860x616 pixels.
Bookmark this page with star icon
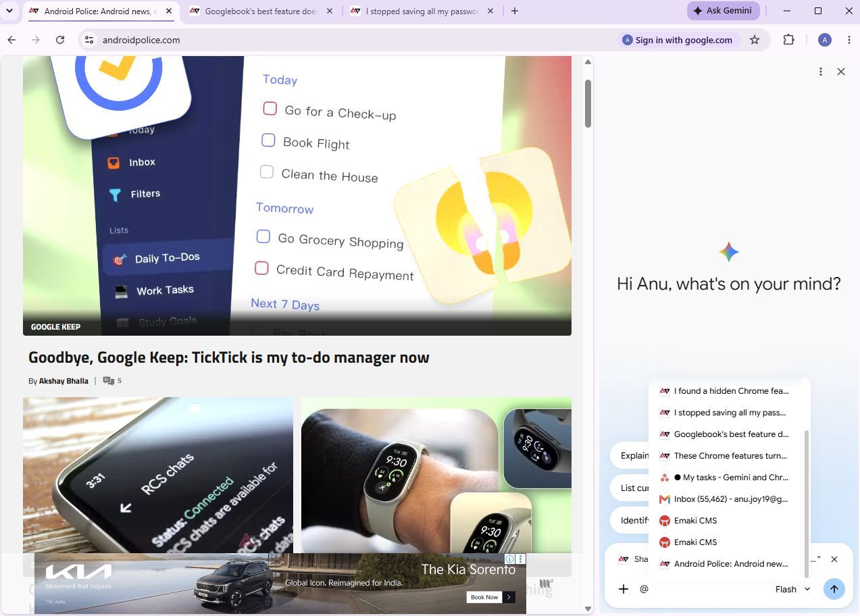pos(755,40)
